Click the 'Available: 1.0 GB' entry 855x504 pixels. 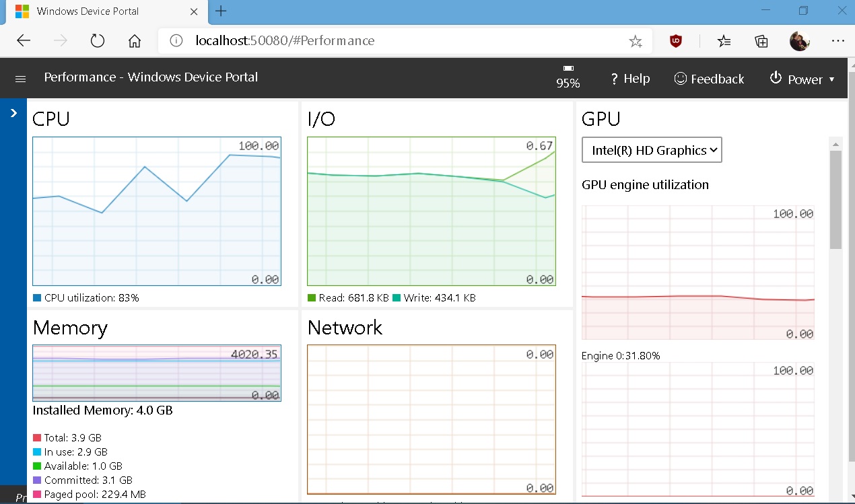coord(83,466)
